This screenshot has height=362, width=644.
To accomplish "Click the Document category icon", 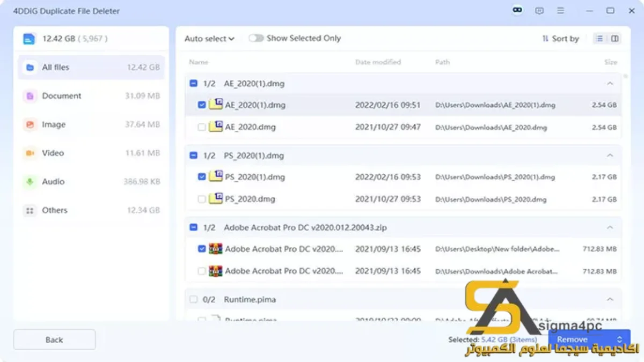I will tap(30, 96).
